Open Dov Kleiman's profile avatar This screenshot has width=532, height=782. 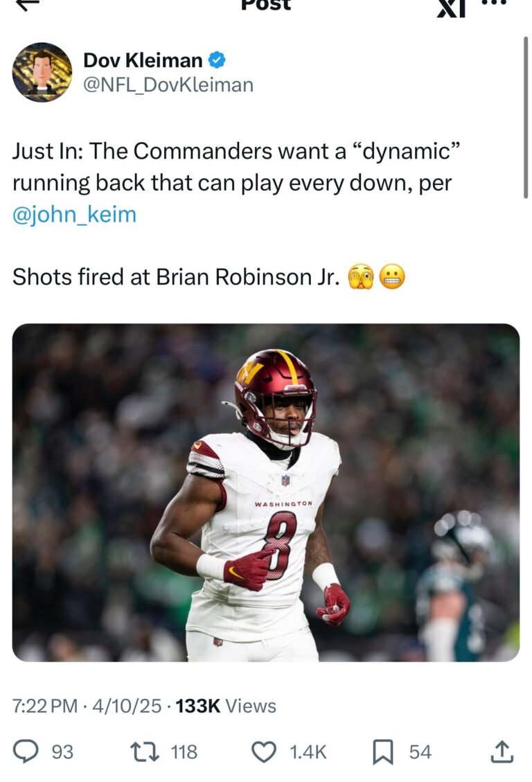pyautogui.click(x=42, y=72)
